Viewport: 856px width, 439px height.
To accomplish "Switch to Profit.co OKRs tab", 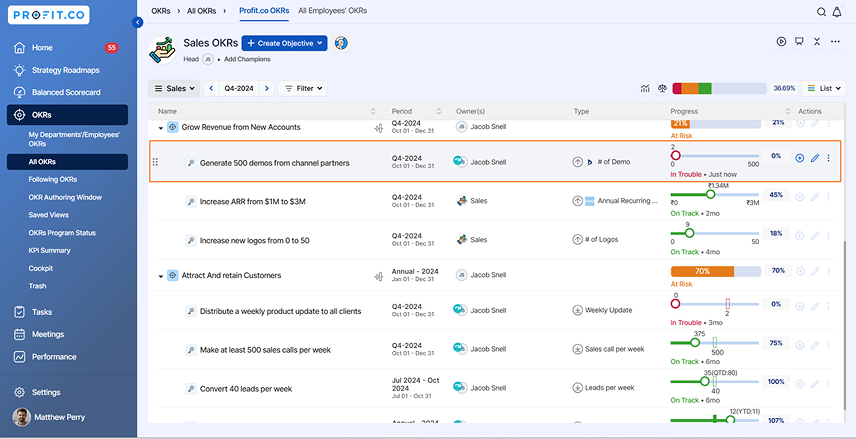I will tap(264, 11).
